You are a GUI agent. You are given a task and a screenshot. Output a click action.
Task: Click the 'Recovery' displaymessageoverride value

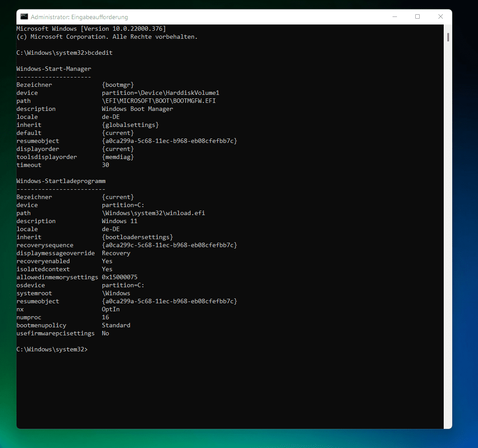pos(116,253)
